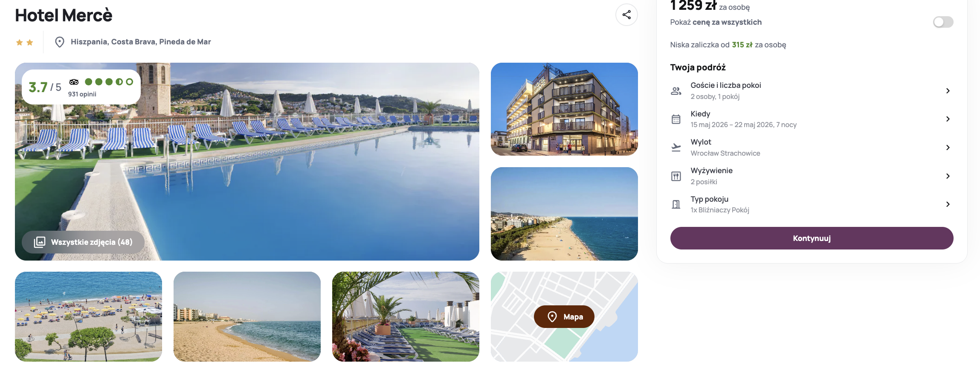Click the TripAdvisor owl icon in the rating badge

tap(74, 82)
